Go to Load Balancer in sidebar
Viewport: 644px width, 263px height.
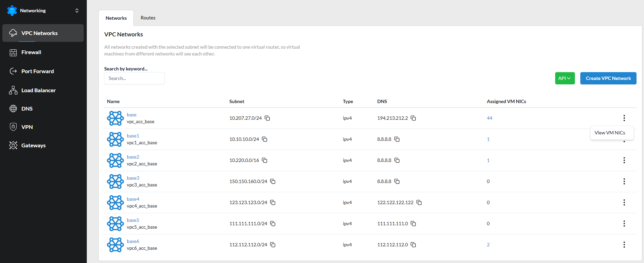pos(38,91)
